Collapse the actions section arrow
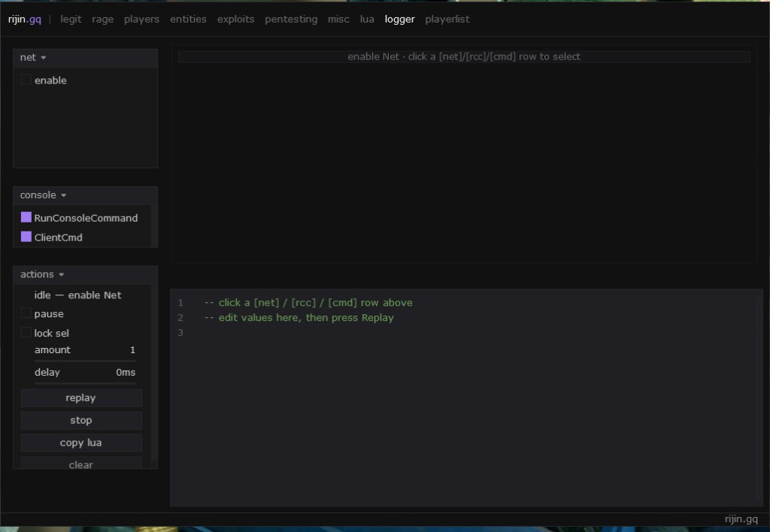 62,275
